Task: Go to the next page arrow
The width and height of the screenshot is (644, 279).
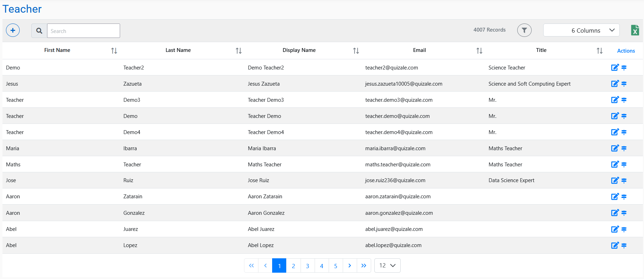Action: (x=350, y=266)
